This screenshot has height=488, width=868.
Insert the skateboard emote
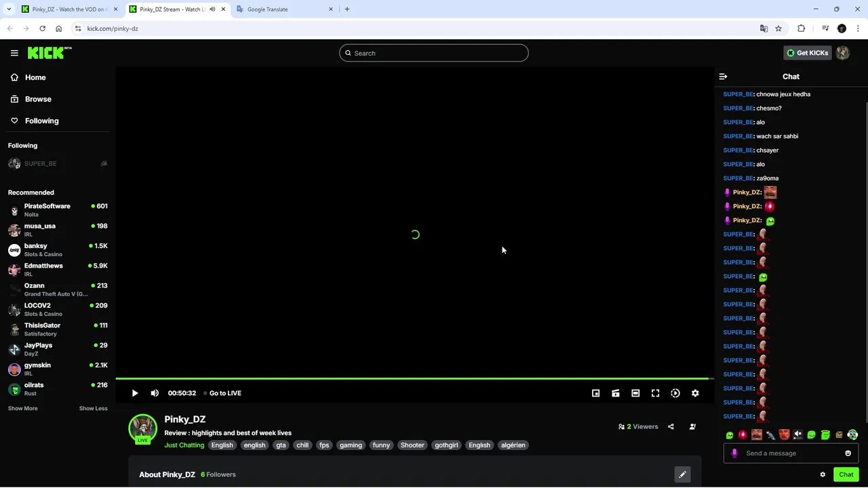click(x=770, y=434)
